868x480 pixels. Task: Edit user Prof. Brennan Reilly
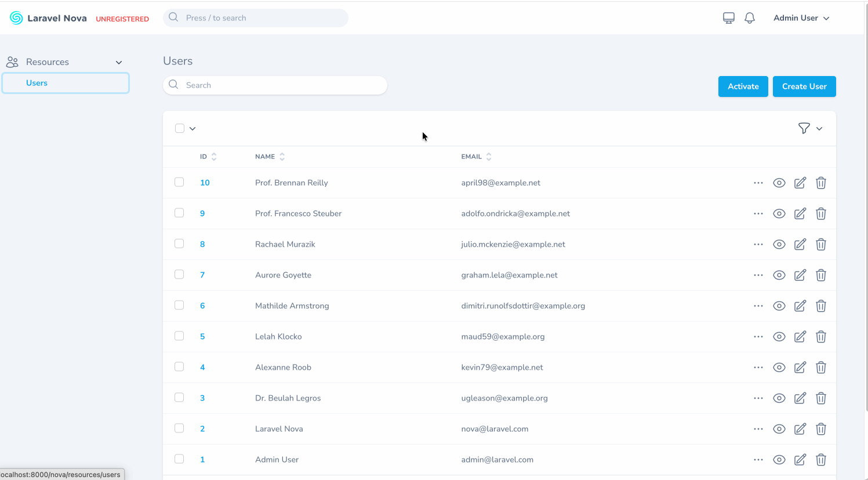click(800, 183)
